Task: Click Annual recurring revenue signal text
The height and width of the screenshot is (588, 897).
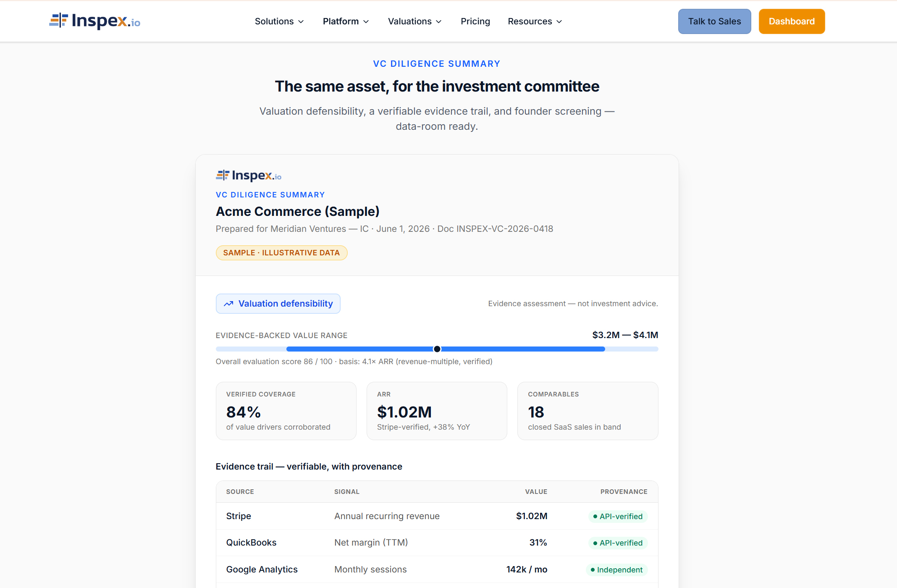Action: point(387,516)
